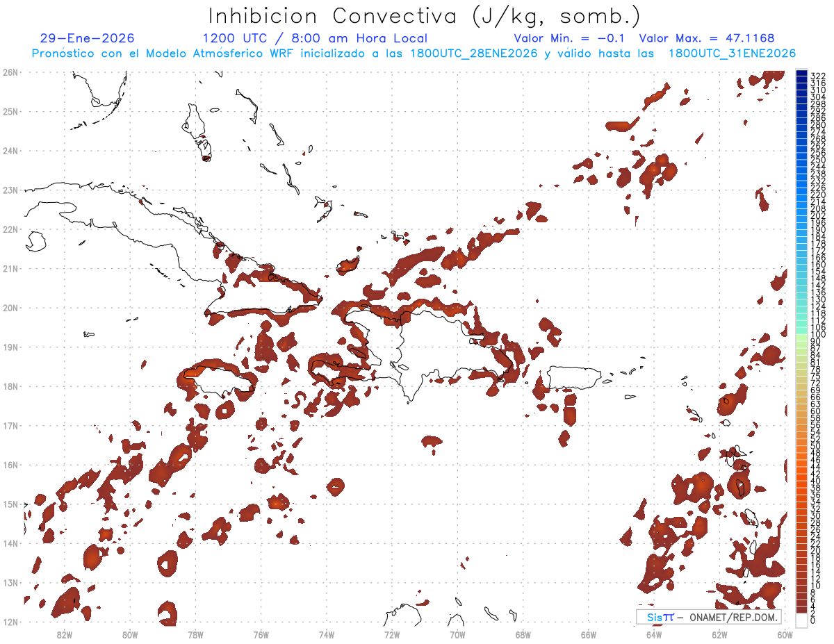This screenshot has width=834, height=644.
Task: Click the 26N latitude label
Action: tap(10, 72)
